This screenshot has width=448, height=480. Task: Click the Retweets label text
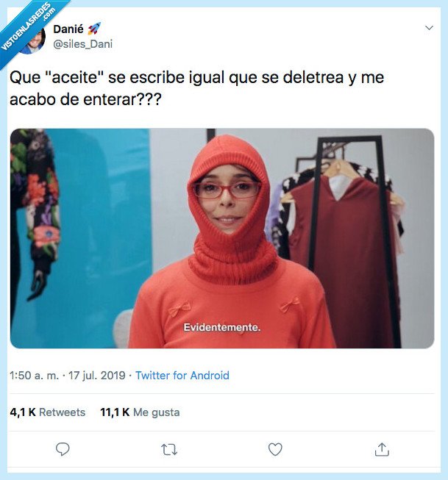[x=63, y=412]
